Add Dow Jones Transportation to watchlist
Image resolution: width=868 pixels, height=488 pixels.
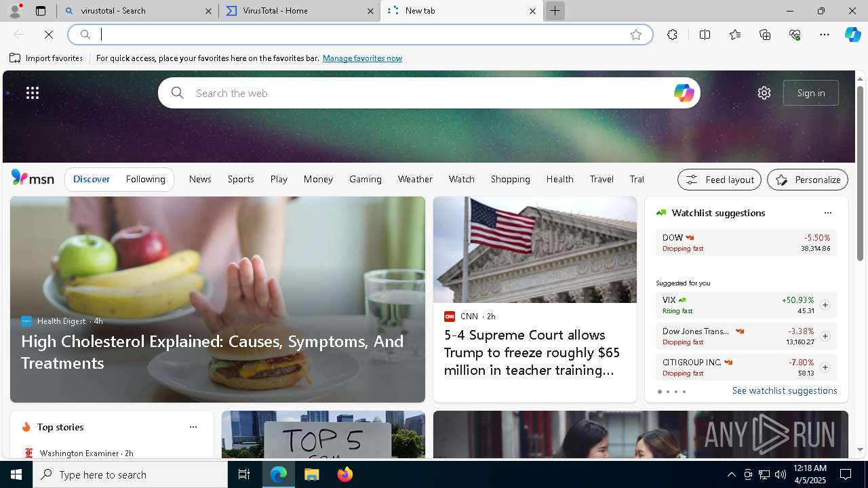(x=825, y=336)
